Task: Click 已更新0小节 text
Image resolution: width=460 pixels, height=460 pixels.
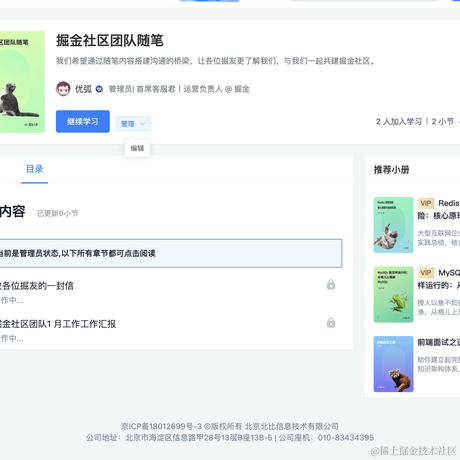Action: coord(57,213)
